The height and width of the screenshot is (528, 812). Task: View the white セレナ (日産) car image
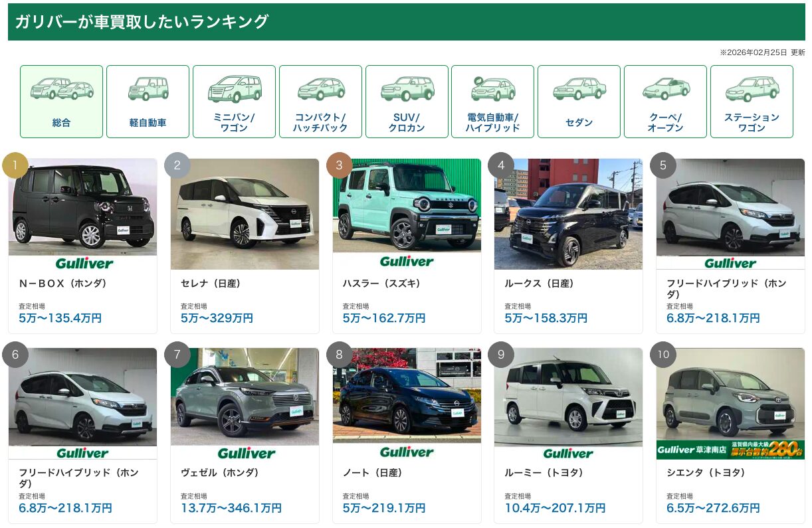pyautogui.click(x=245, y=214)
